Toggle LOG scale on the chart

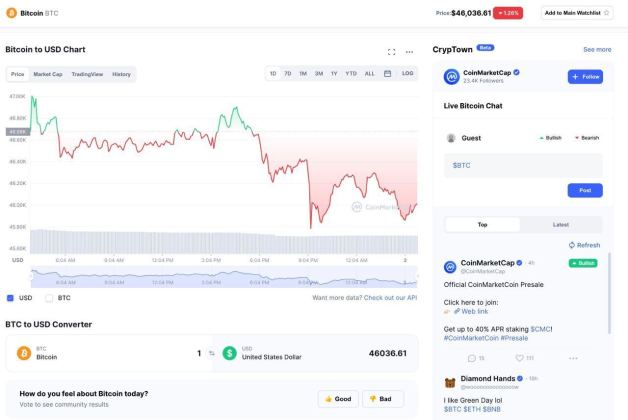point(407,74)
